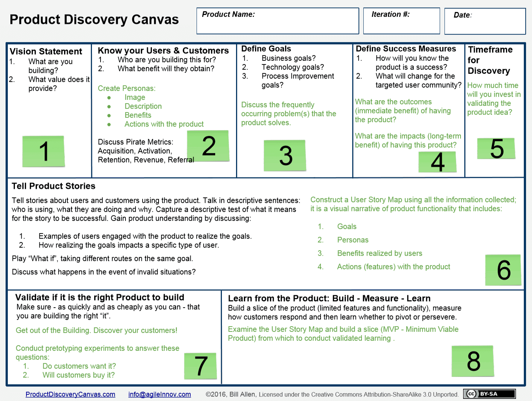Click the 'Create Personas:' green text

127,88
